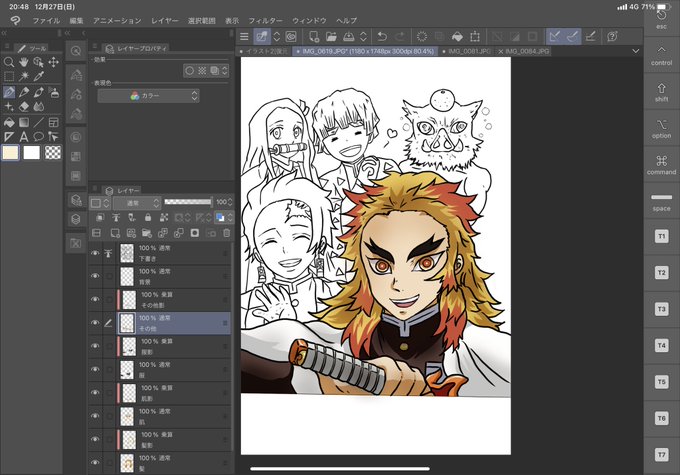Hide the 髪 layer at bottom
This screenshot has height=475, width=680.
[95, 462]
